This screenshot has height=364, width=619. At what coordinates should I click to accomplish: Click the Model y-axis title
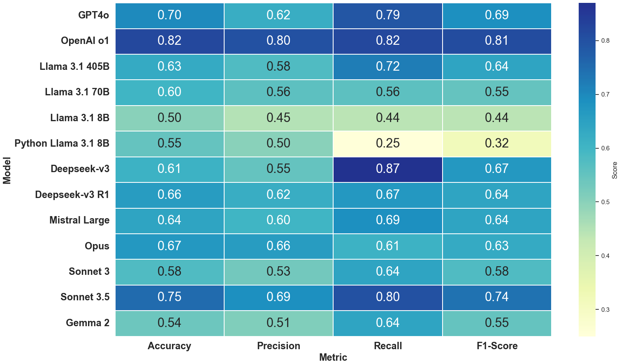coord(7,170)
